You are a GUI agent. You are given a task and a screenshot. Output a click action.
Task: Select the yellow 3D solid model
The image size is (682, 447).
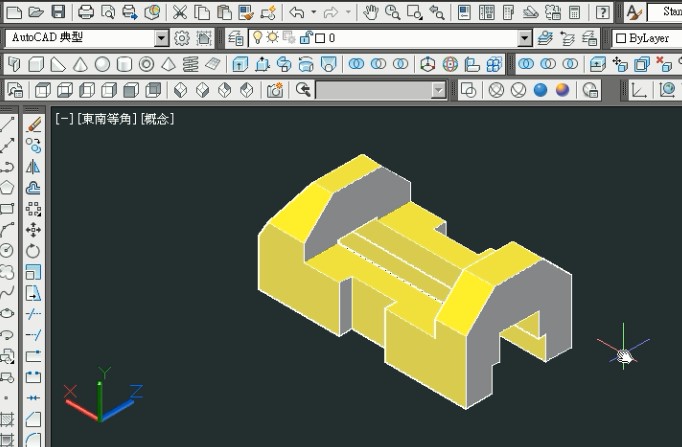point(413,283)
